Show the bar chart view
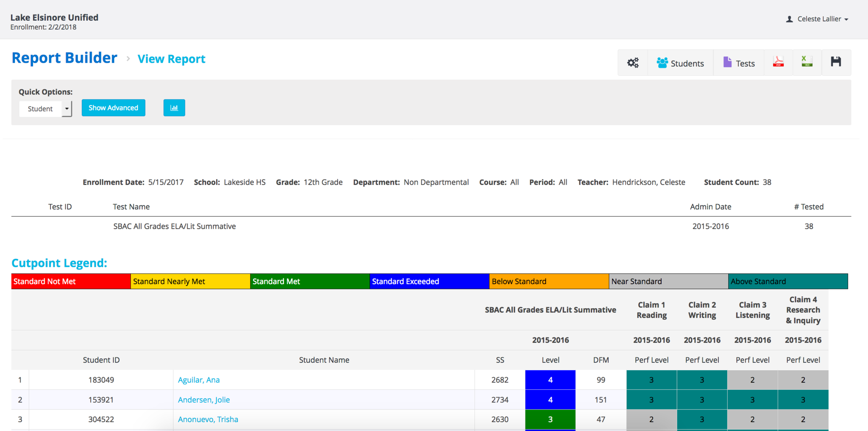The width and height of the screenshot is (868, 431). point(174,108)
